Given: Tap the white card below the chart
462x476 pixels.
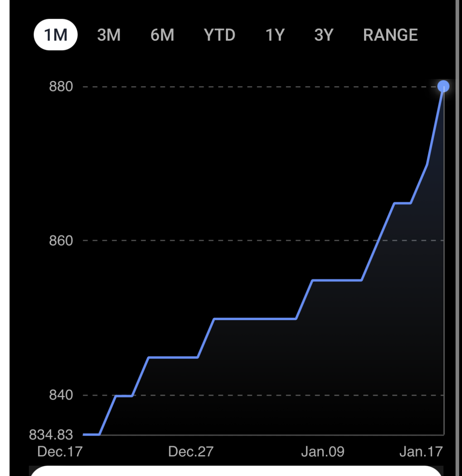Looking at the screenshot, I should point(236,471).
